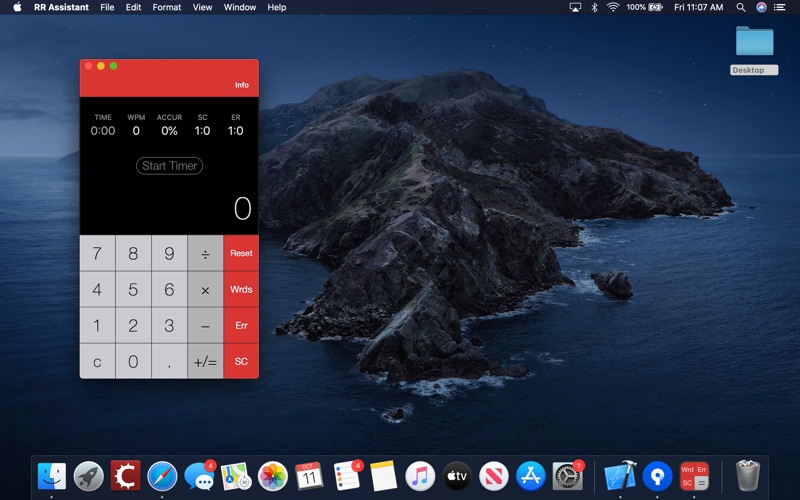The image size is (800, 500).
Task: Open the blue keyhole app in Dock
Action: [657, 476]
